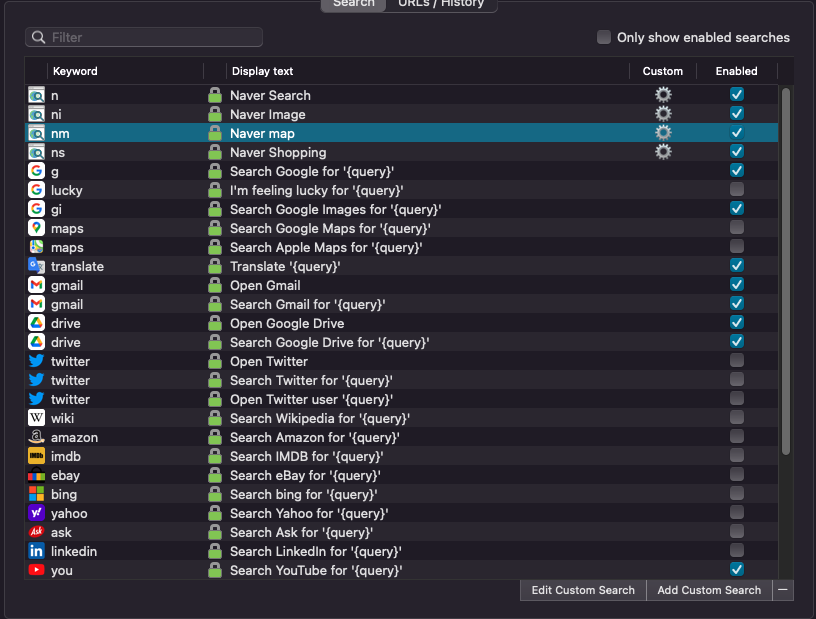
Task: Click the YouTube icon
Action: click(36, 571)
